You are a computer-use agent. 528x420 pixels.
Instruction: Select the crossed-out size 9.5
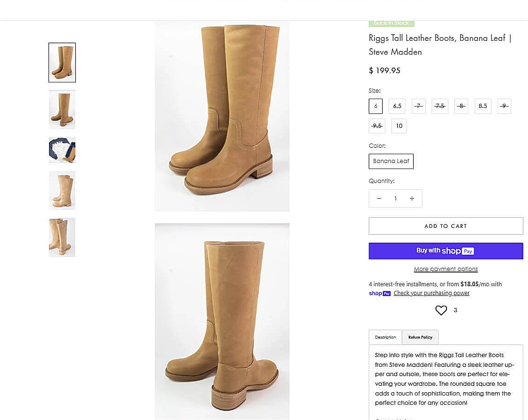tap(377, 126)
